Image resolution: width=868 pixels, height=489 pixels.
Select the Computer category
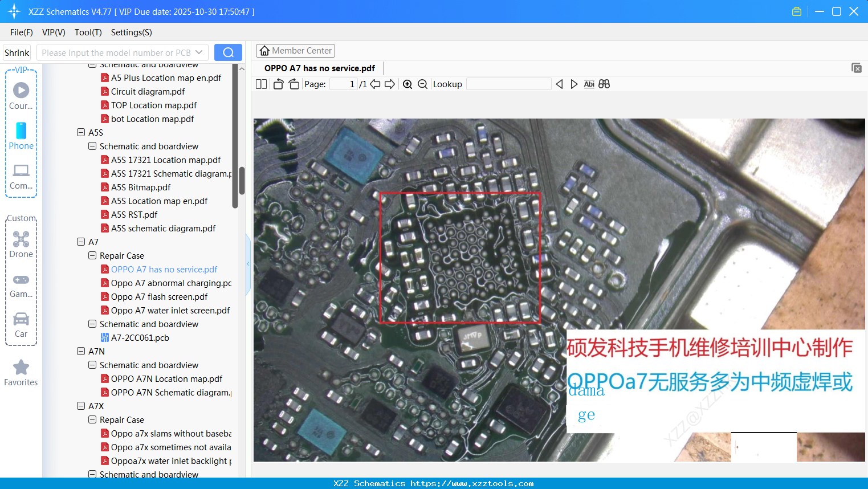[21, 176]
